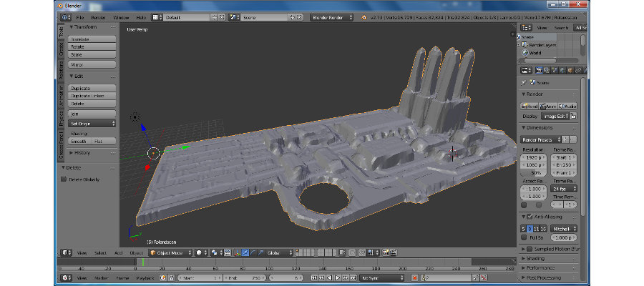Click the translate manipulator arrow icon

[x=245, y=252]
